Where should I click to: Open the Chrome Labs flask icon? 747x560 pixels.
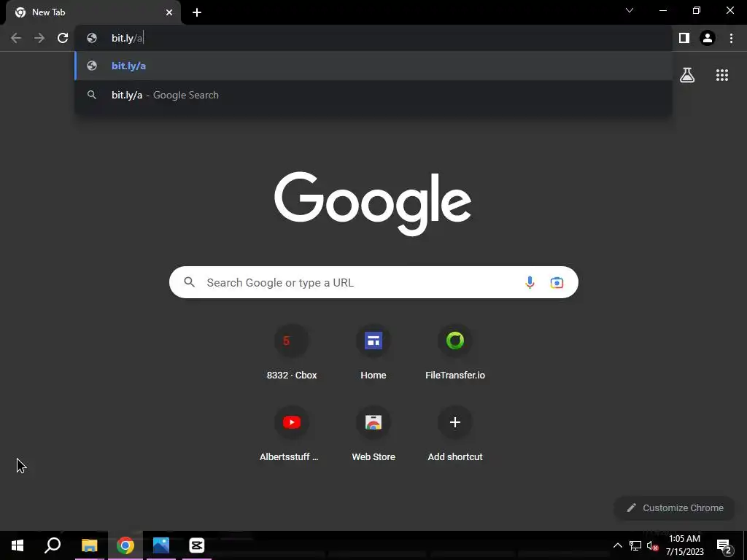(687, 75)
